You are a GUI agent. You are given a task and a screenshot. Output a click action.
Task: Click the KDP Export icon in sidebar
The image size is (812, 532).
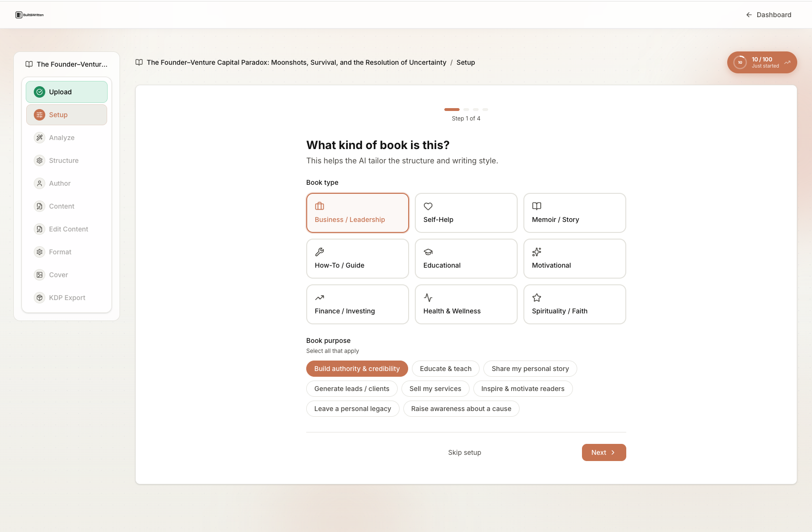tap(40, 297)
